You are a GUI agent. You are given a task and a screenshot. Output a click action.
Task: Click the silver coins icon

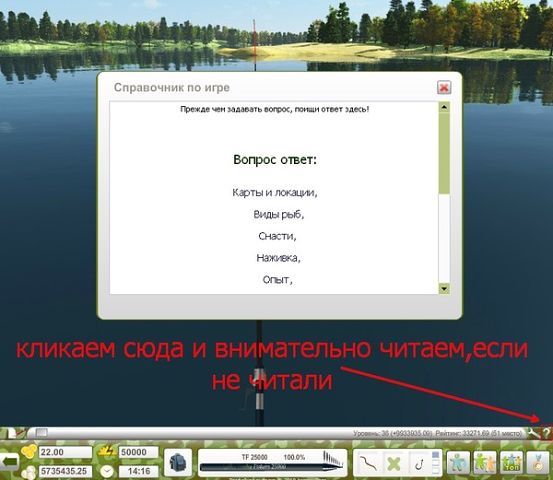point(29,472)
